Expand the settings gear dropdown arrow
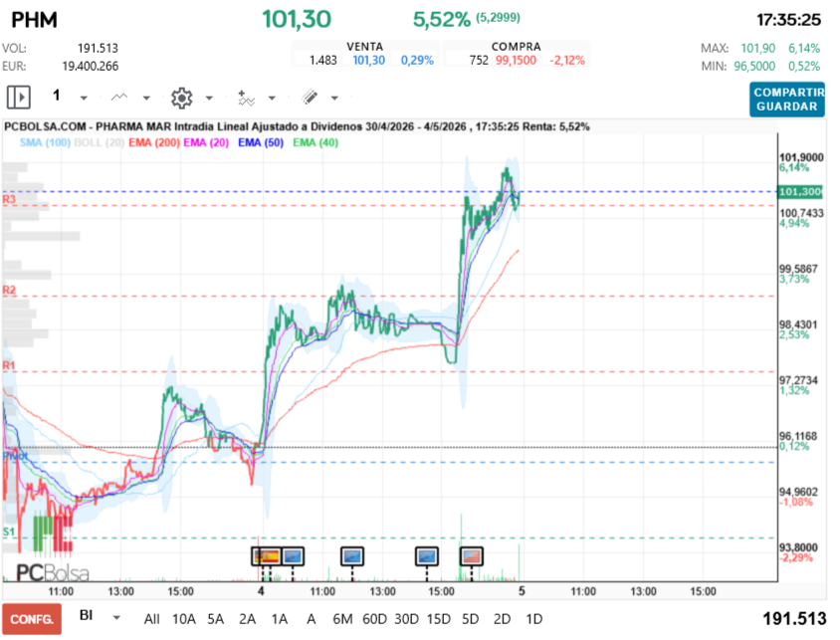Image resolution: width=840 pixels, height=640 pixels. tap(209, 98)
